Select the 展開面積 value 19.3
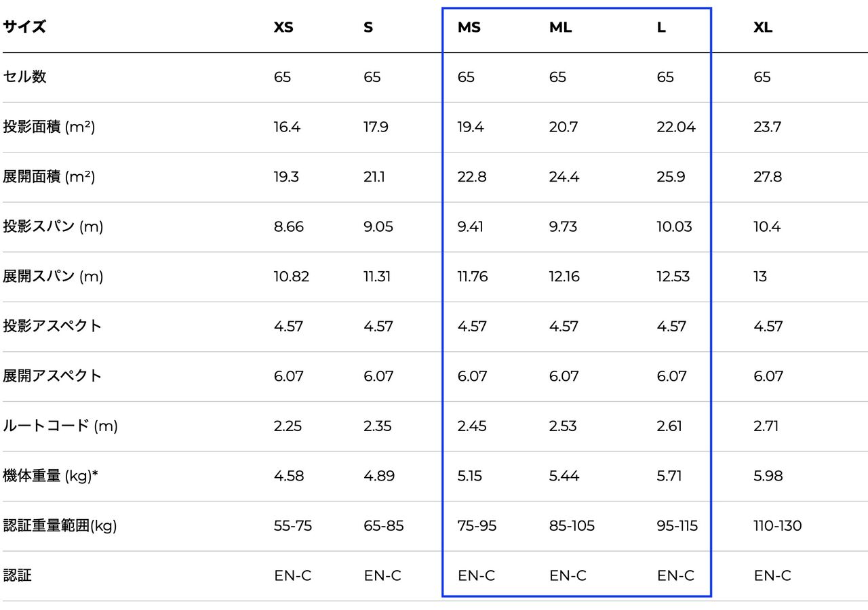The width and height of the screenshot is (868, 610). coord(286,177)
